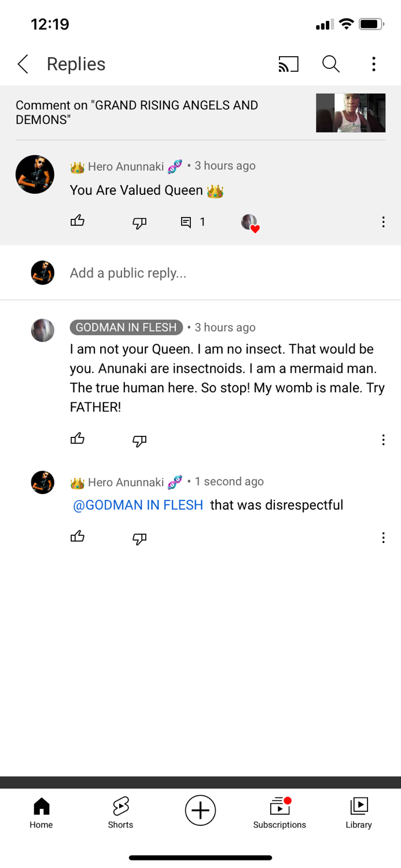The width and height of the screenshot is (401, 868).
Task: Dislike the "that was disrespectful" reply
Action: click(139, 539)
